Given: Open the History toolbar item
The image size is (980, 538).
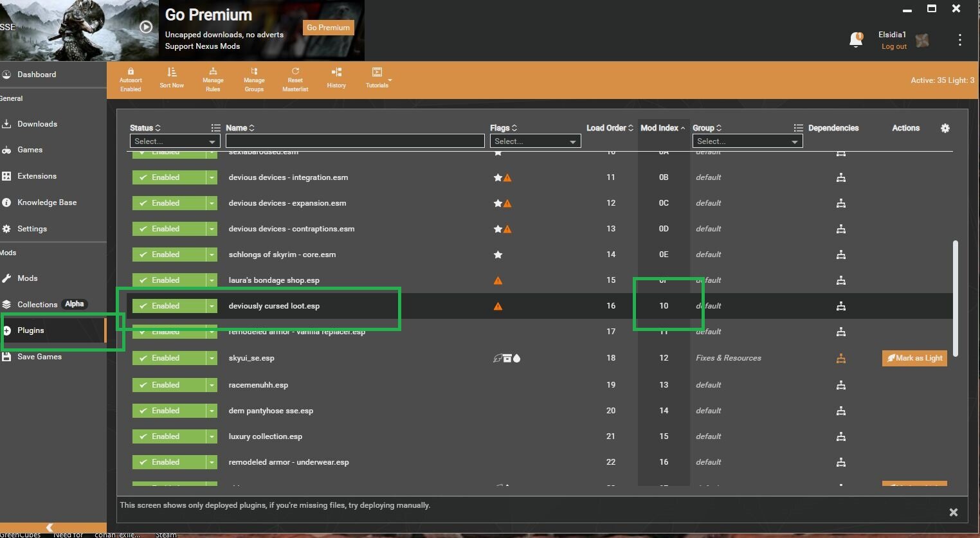Looking at the screenshot, I should 336,78.
